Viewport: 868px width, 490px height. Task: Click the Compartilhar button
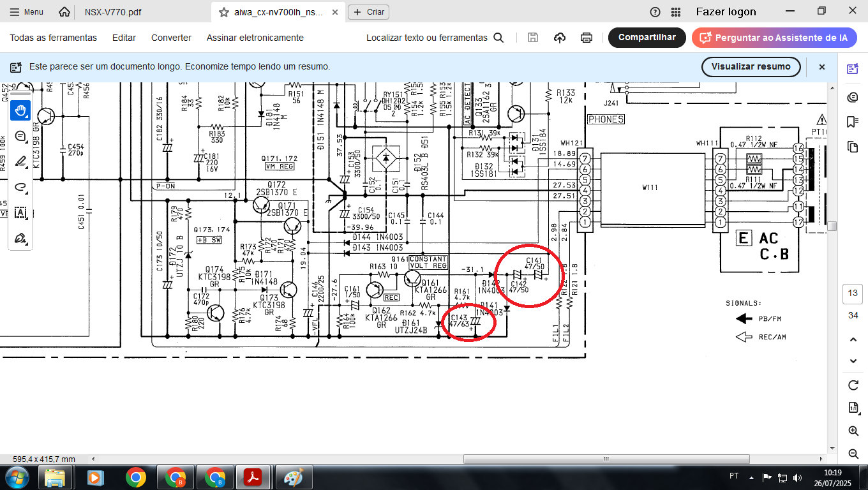[647, 38]
